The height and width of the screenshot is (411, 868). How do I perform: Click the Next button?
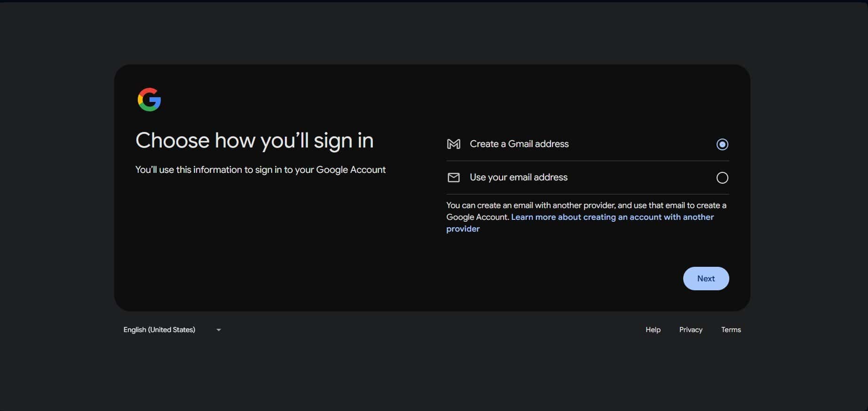click(706, 279)
